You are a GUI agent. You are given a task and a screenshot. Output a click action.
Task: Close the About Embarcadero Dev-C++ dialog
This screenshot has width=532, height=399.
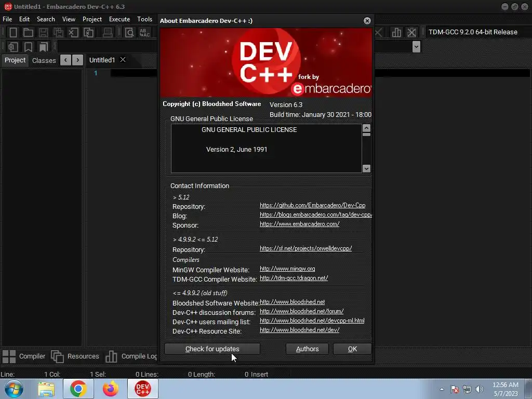point(367,21)
